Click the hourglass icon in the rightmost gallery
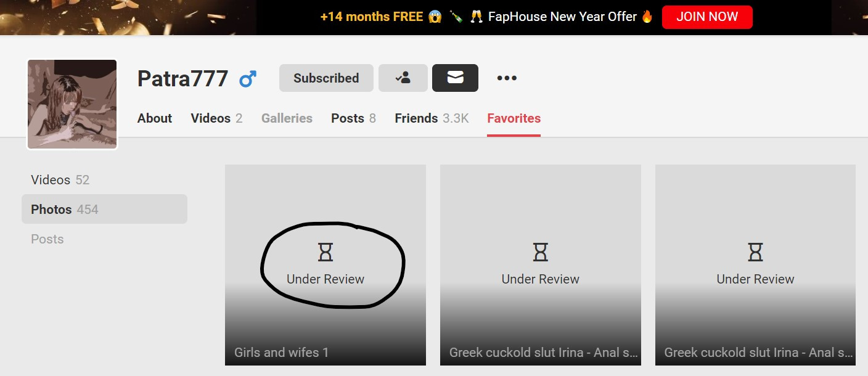 click(755, 251)
